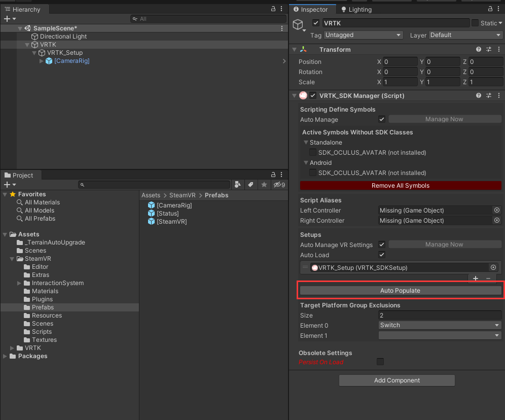Screen dimensions: 505x420
Task: Open object picker for Left Controller
Action: 497,210
